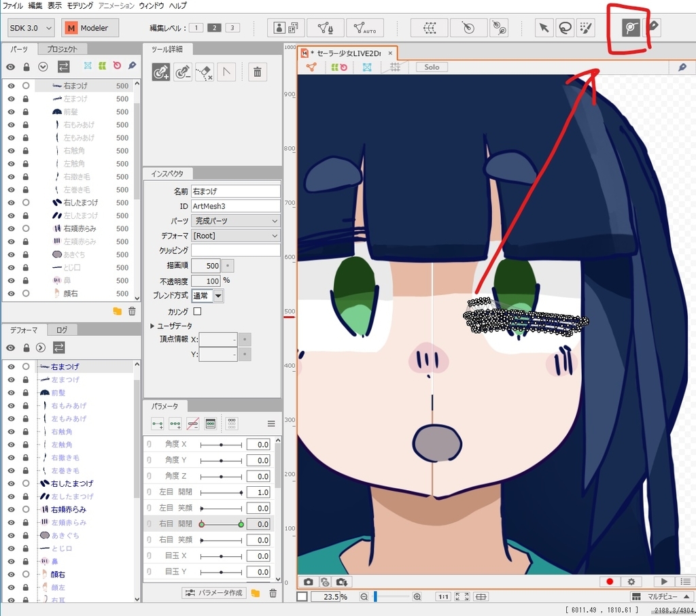Switch to the ログ tab
696x616 pixels.
[x=62, y=330]
